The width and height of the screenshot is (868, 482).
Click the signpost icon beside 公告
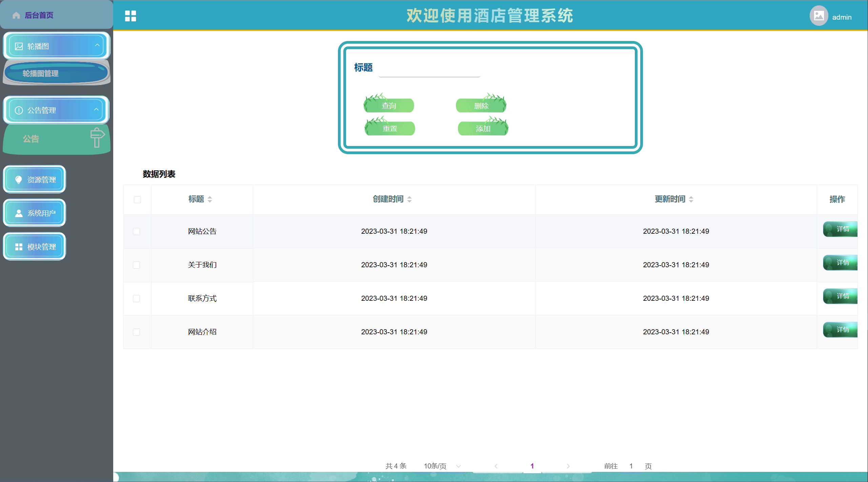coord(97,138)
